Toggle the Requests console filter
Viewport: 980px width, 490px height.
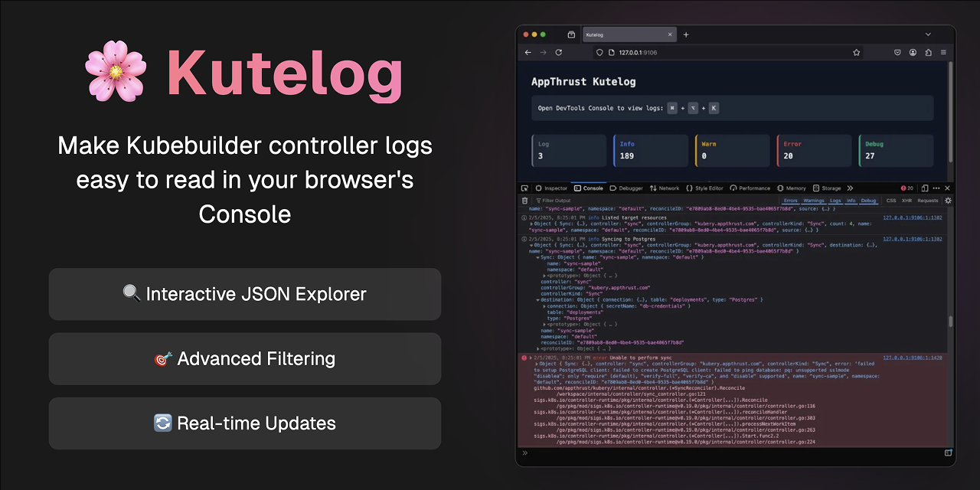(927, 201)
